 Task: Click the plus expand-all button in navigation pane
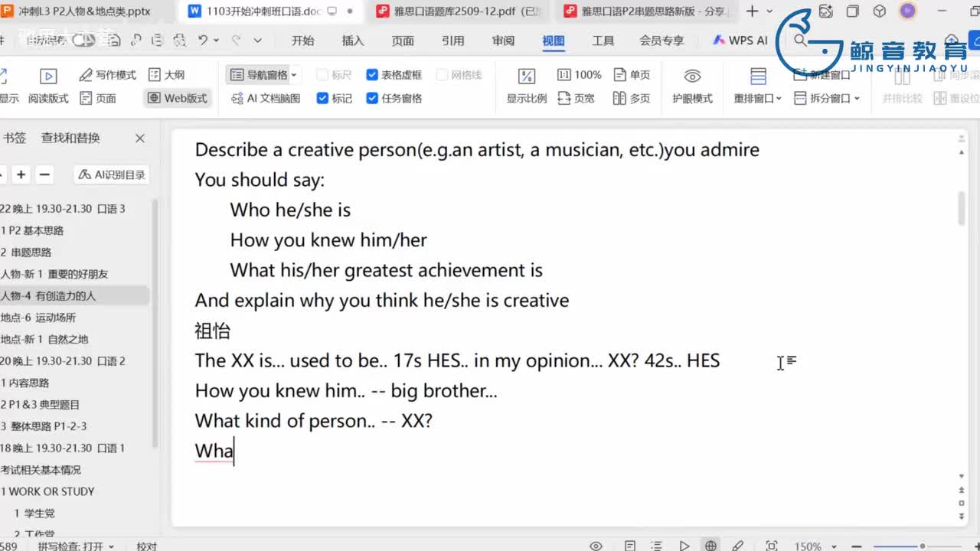point(21,174)
